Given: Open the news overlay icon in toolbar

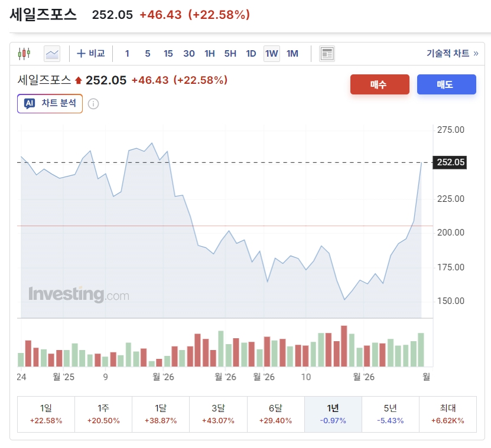Looking at the screenshot, I should coord(327,54).
